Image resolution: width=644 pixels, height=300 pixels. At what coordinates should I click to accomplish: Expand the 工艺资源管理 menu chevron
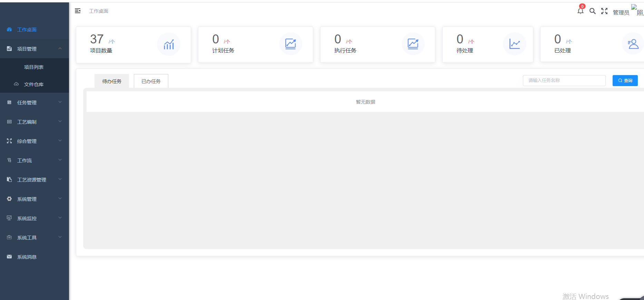60,179
